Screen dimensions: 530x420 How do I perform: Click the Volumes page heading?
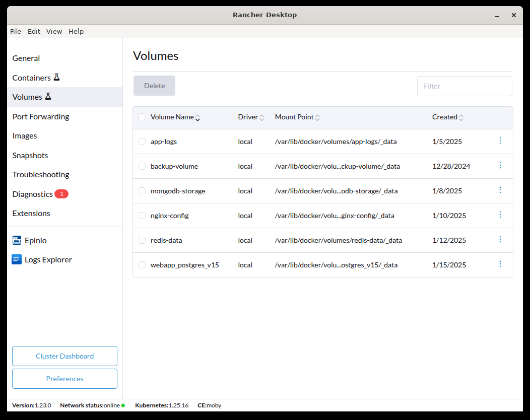click(x=156, y=56)
